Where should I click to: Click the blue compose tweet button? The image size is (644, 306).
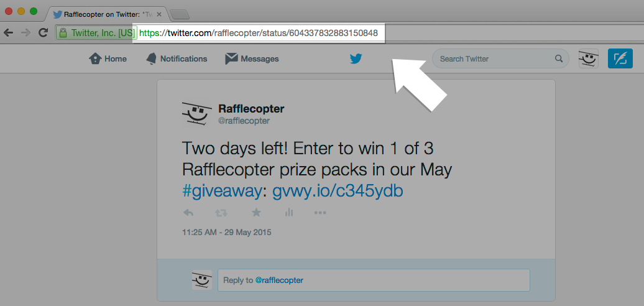[620, 58]
